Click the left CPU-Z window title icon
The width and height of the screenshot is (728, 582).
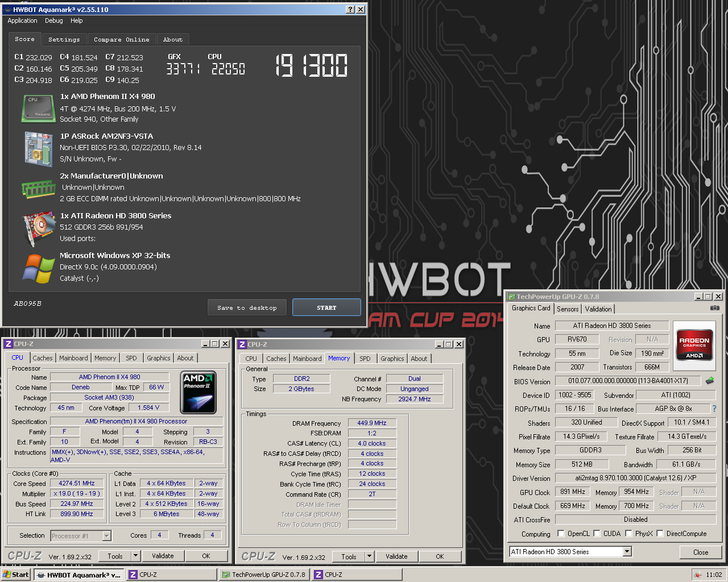8,344
